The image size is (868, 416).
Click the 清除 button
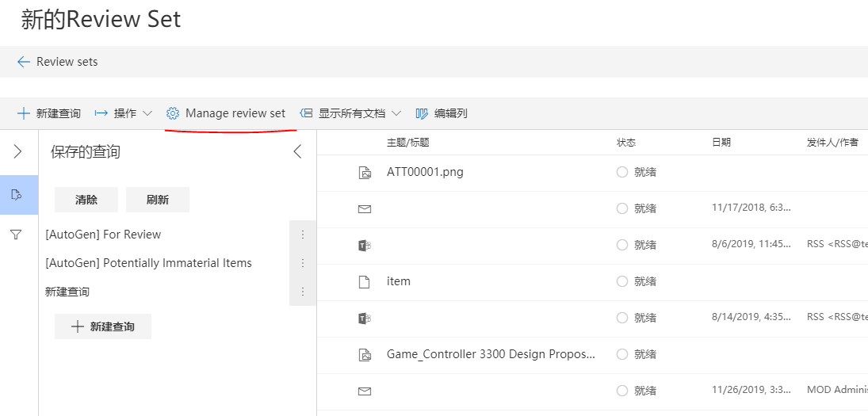pos(86,200)
